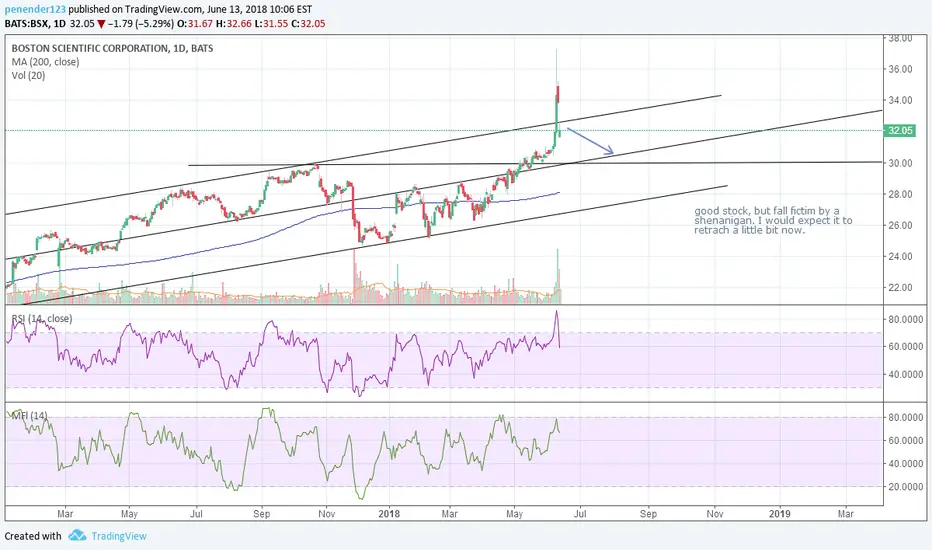Image resolution: width=932 pixels, height=550 pixels.
Task: Click the 28.00 price axis label
Action: tap(900, 194)
